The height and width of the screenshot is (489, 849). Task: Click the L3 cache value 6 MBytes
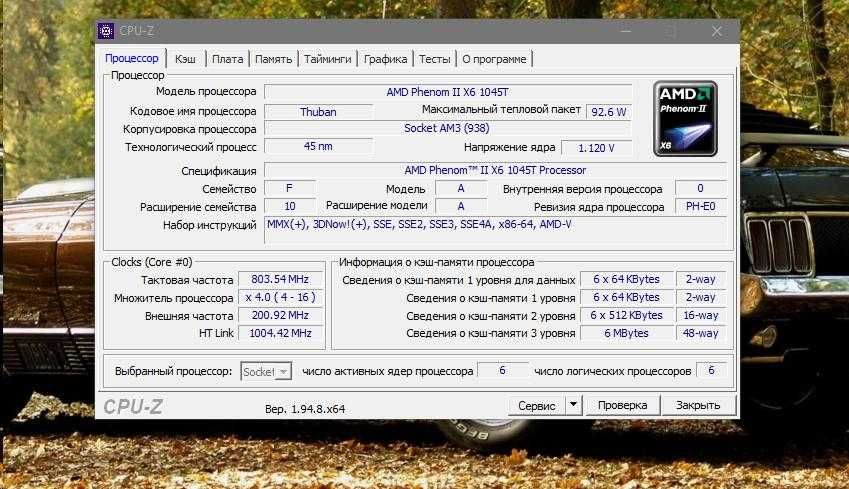click(626, 333)
